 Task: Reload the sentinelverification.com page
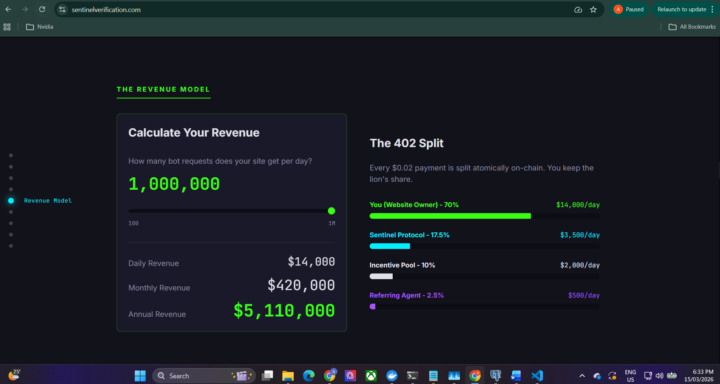point(42,9)
